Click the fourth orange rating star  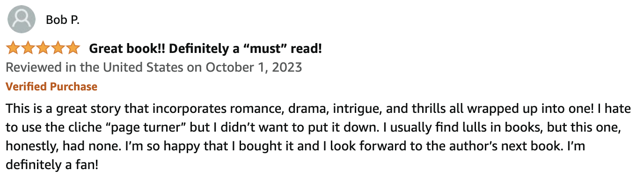pos(58,48)
